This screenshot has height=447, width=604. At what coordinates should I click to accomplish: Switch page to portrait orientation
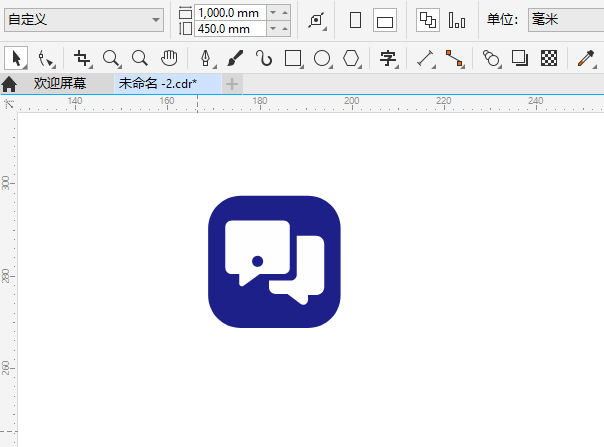pos(355,20)
